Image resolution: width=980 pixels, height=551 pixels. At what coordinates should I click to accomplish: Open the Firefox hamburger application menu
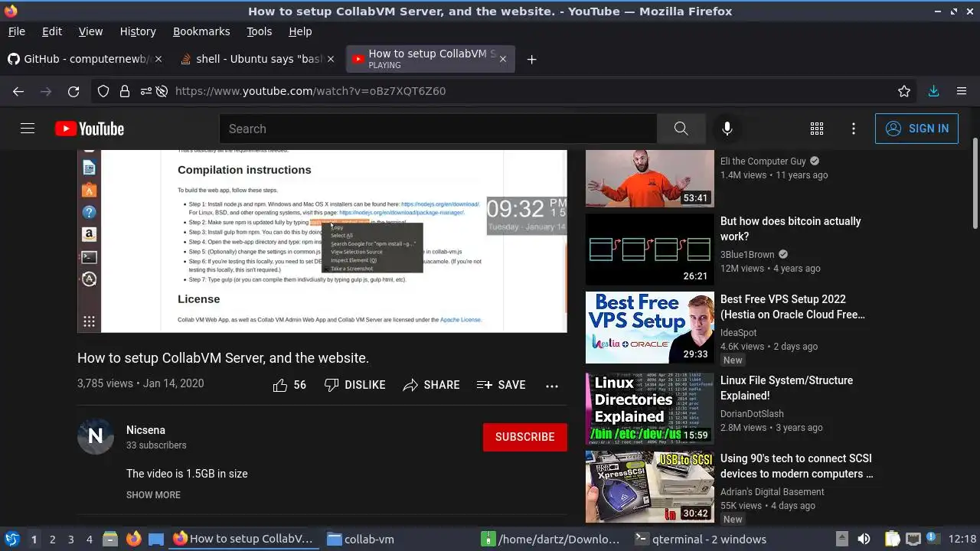962,91
